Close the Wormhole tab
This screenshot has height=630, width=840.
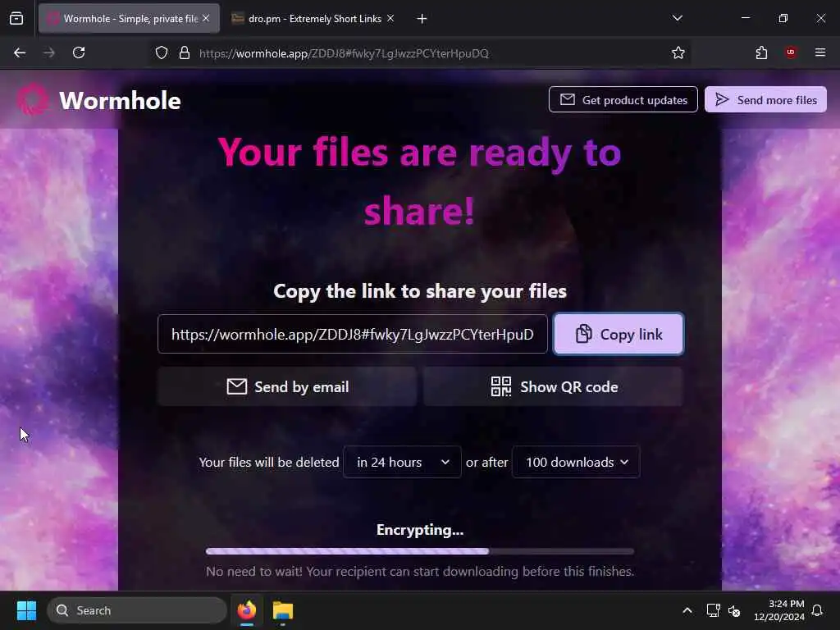click(206, 18)
